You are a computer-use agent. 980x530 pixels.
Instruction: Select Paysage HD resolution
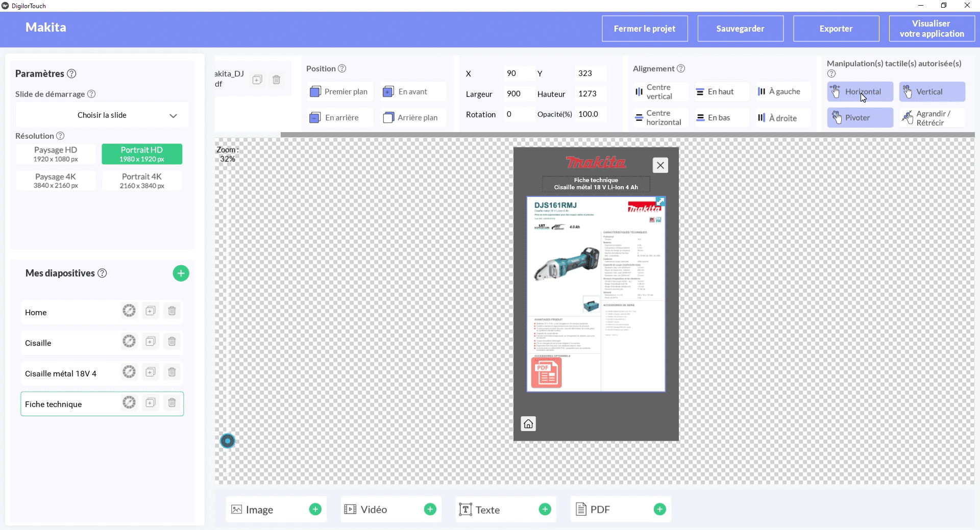coord(56,154)
